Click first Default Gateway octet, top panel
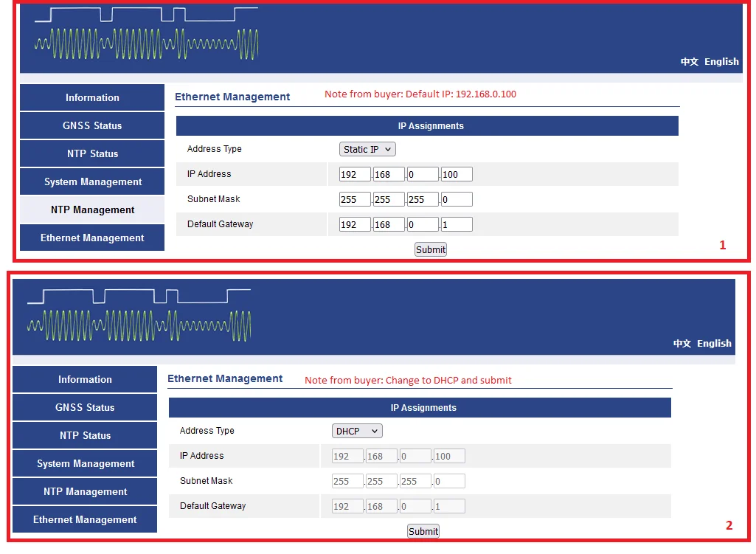Screen dimensions: 756x554 point(355,225)
